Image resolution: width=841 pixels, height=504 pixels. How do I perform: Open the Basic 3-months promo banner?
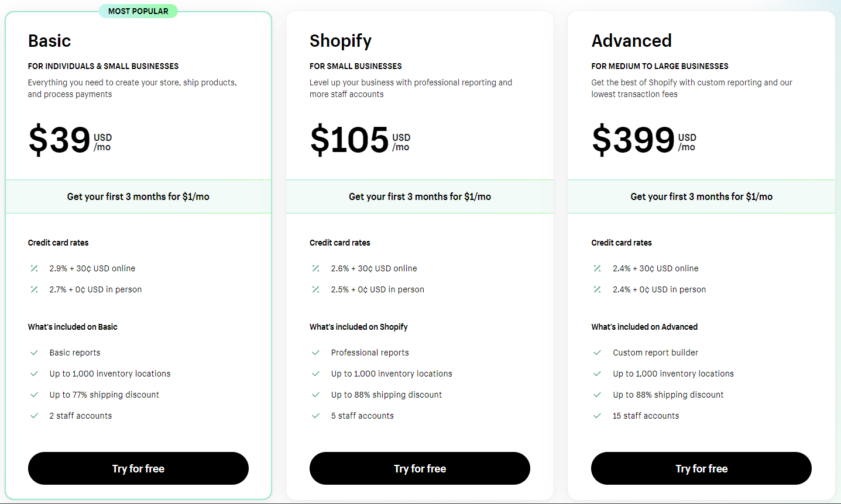pyautogui.click(x=138, y=196)
